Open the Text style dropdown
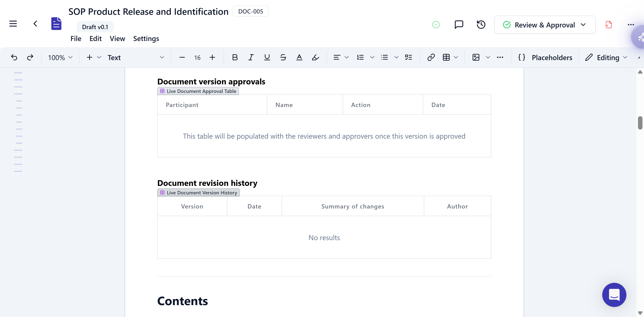 (x=136, y=57)
